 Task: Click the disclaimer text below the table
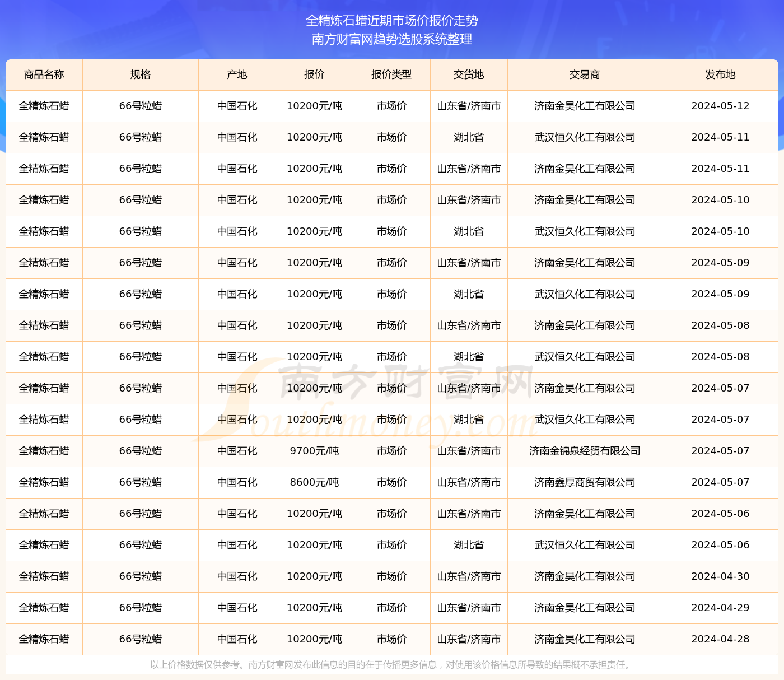point(392,665)
